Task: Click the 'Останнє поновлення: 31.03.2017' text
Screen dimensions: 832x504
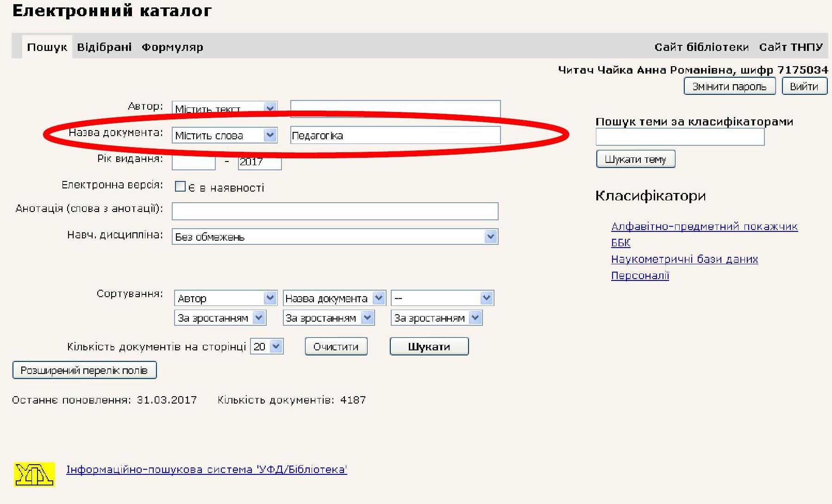Action: [x=104, y=400]
